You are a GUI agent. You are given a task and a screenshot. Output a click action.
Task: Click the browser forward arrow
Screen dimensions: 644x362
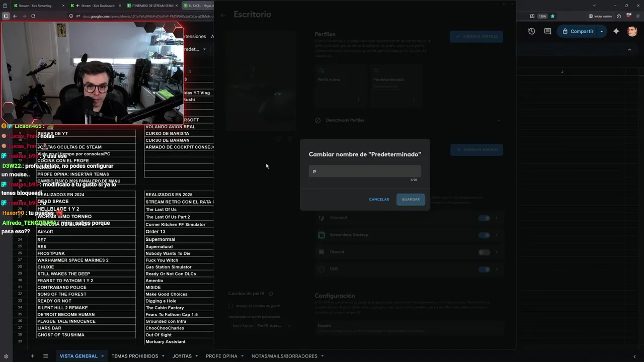[24, 16]
